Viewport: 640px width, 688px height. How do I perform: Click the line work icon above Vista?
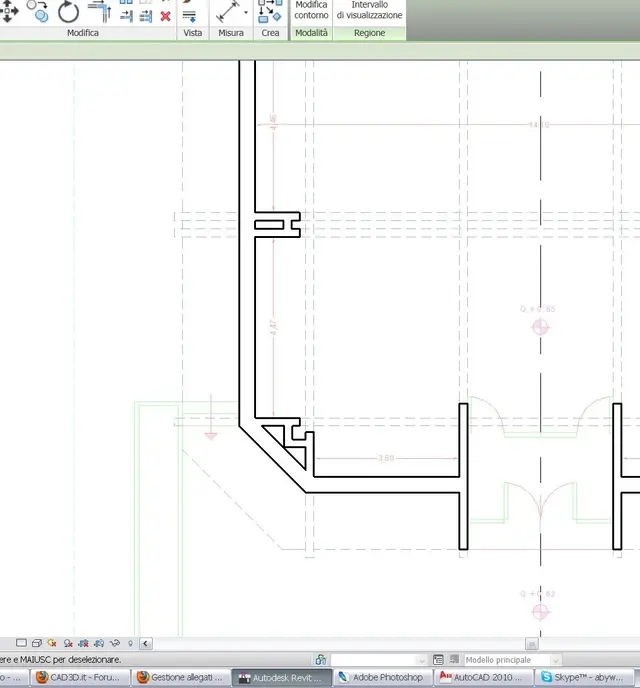189,17
